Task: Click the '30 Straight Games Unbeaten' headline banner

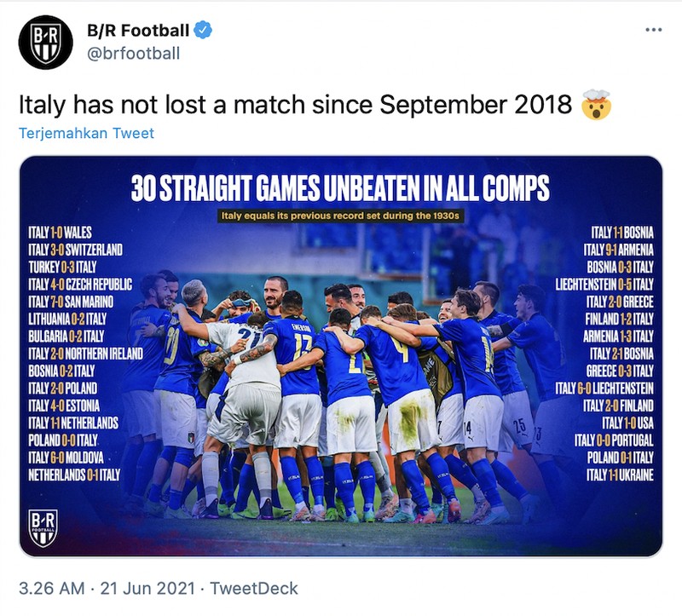Action: (x=341, y=183)
